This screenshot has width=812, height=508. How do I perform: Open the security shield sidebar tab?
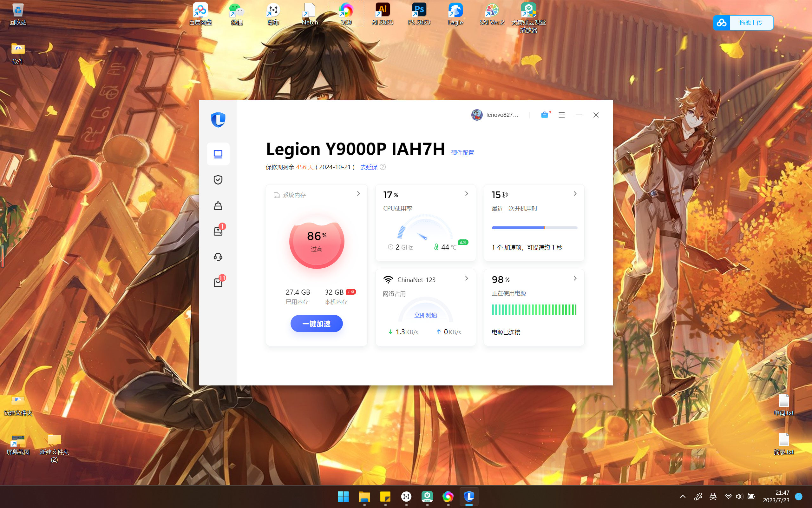click(x=218, y=180)
